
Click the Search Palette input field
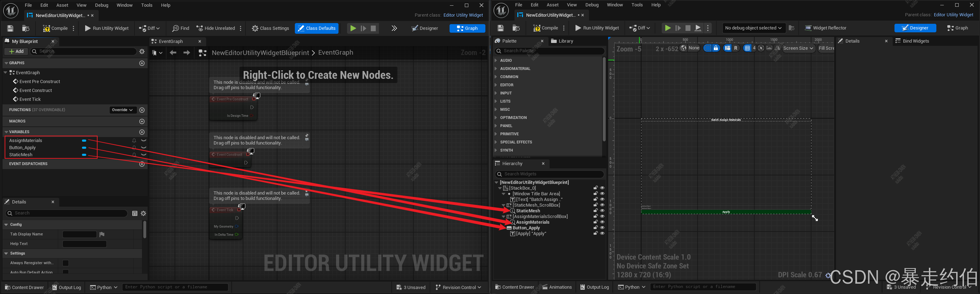[550, 51]
